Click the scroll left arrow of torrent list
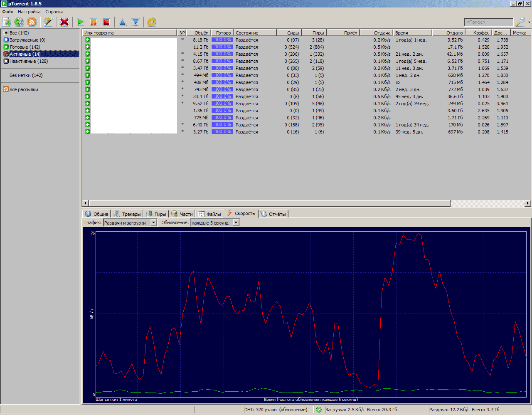The height and width of the screenshot is (415, 532). tap(85, 203)
